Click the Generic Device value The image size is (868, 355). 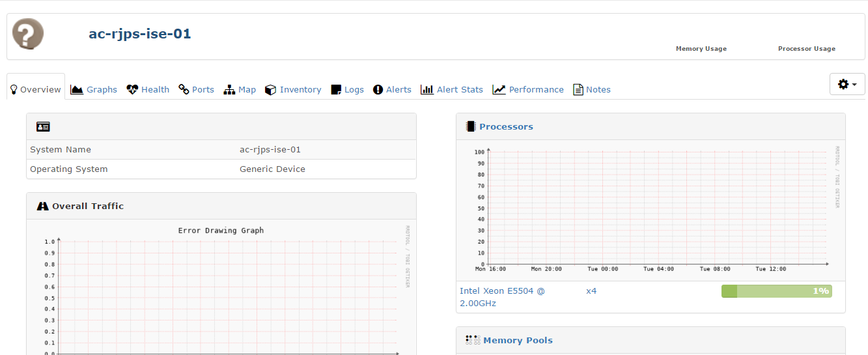[x=272, y=169]
